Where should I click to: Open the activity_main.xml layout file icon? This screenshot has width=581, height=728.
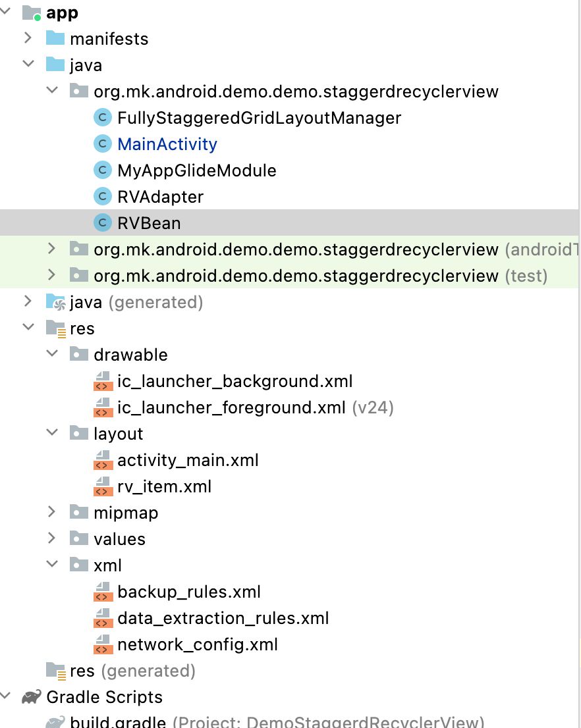tap(103, 461)
